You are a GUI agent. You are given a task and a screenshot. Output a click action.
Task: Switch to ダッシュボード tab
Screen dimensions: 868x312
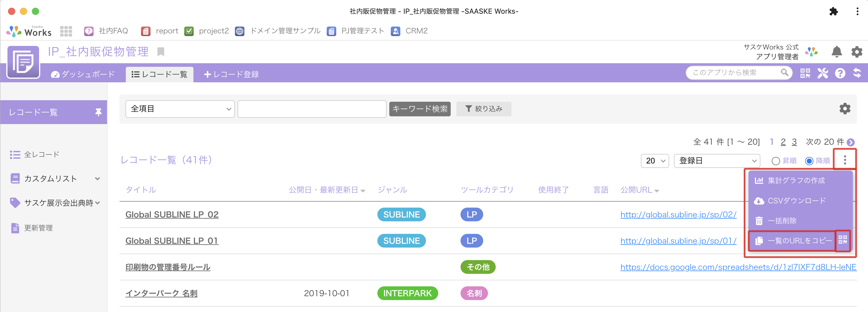click(83, 74)
